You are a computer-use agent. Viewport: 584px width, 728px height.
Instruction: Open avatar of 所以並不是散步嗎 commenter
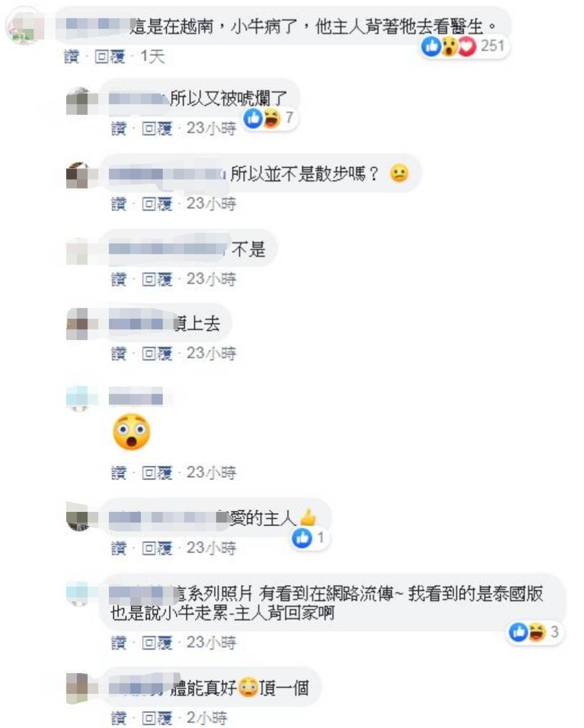tap(78, 175)
